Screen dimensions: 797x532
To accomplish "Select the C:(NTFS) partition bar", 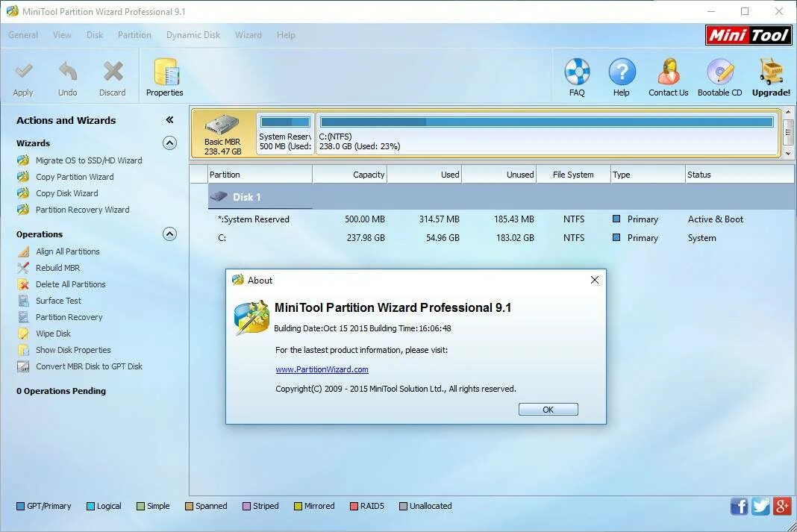I will (x=547, y=134).
